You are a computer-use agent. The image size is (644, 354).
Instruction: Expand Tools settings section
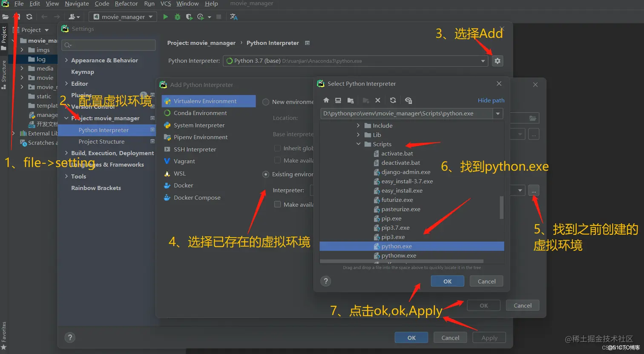pyautogui.click(x=66, y=176)
